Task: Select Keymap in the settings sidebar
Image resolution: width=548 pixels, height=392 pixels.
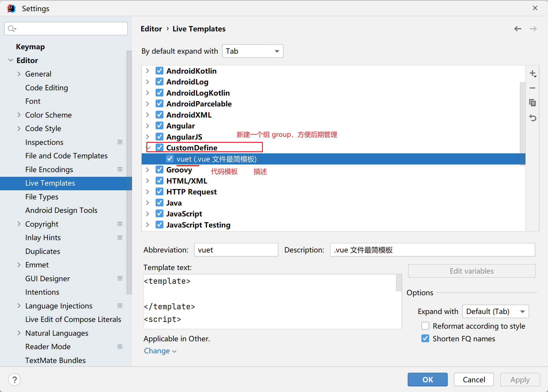Action: 30,47
